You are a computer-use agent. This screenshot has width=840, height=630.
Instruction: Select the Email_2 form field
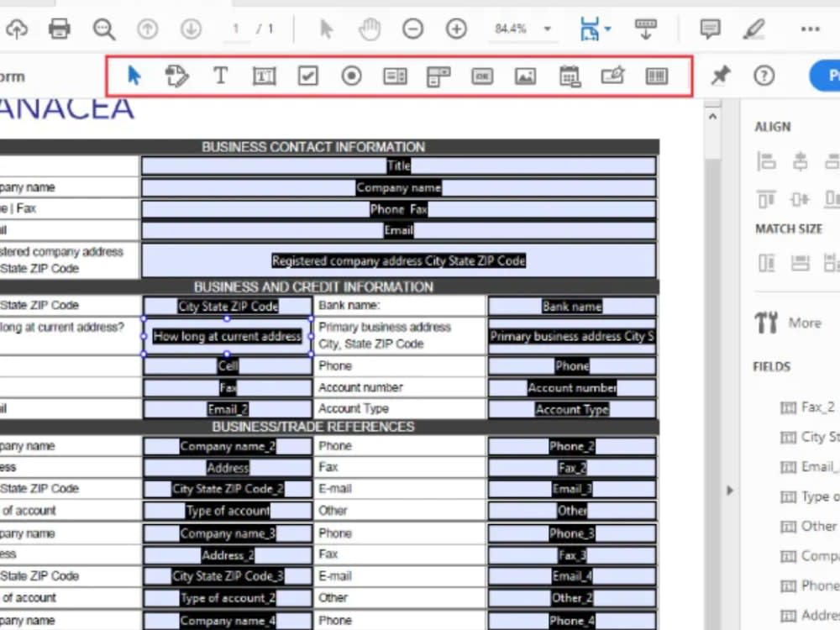tap(228, 409)
